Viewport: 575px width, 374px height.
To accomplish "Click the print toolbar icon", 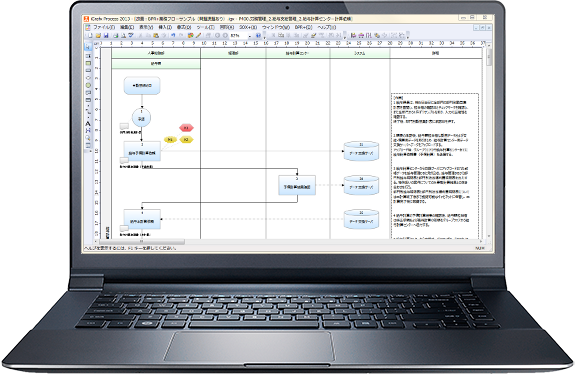I will [116, 36].
